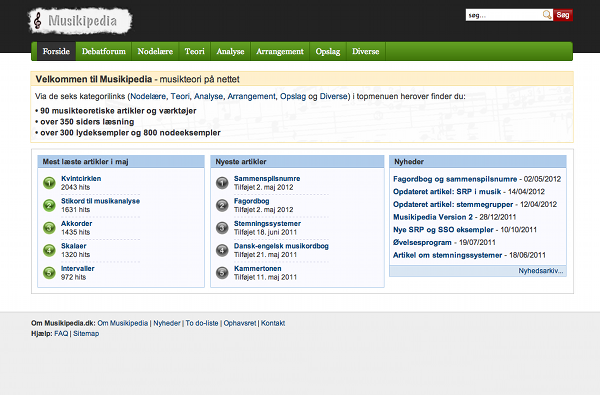Click the gray number 3 badge beside Stemningssystemer
The image size is (600, 395).
point(222,228)
